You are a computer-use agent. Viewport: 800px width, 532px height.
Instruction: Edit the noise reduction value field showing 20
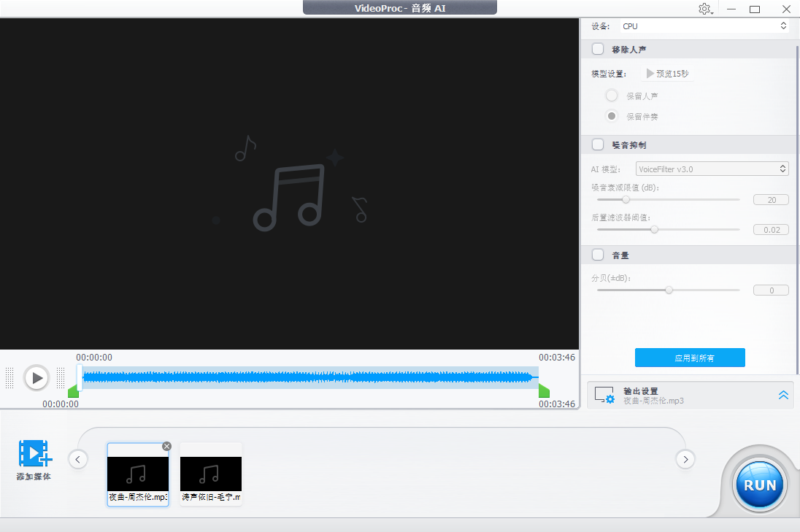click(x=771, y=199)
